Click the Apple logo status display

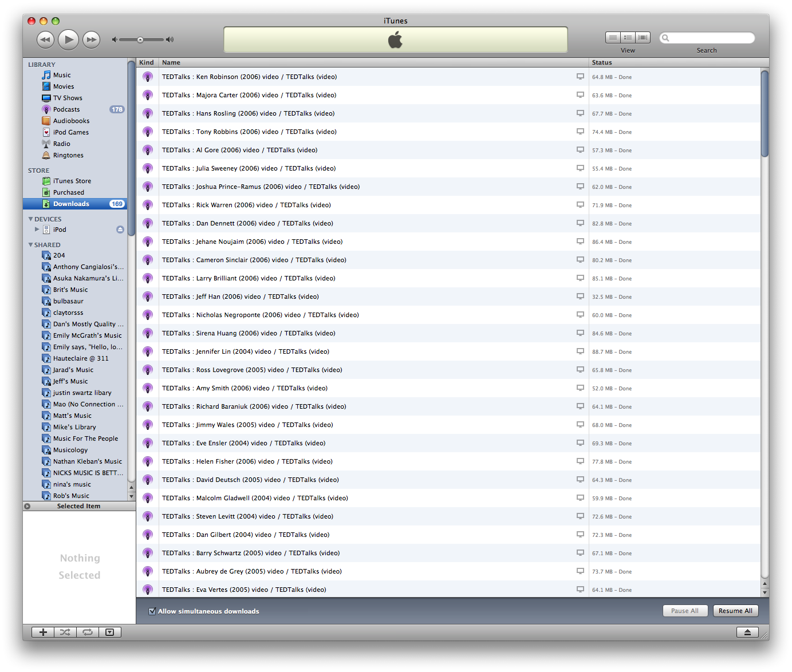[x=395, y=39]
